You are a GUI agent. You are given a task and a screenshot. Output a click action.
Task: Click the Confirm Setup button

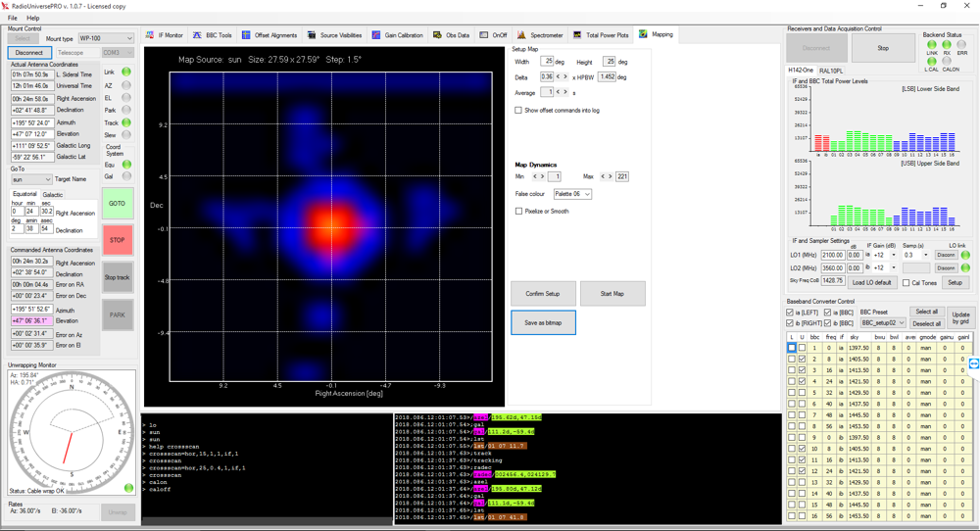[543, 294]
